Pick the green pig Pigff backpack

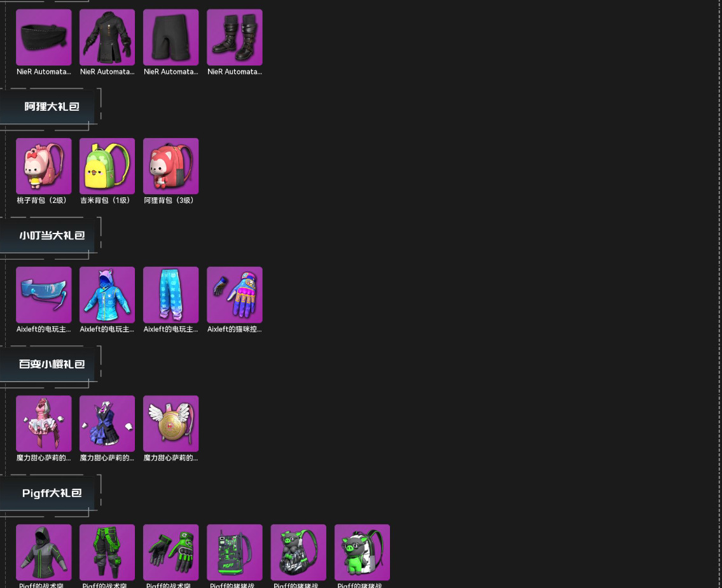(x=362, y=552)
